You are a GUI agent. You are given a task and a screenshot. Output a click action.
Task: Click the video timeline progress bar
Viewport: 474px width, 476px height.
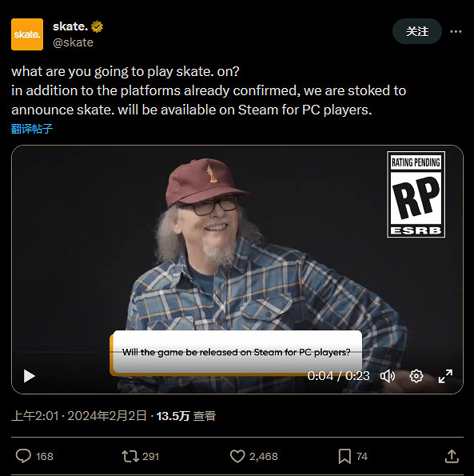237,352
